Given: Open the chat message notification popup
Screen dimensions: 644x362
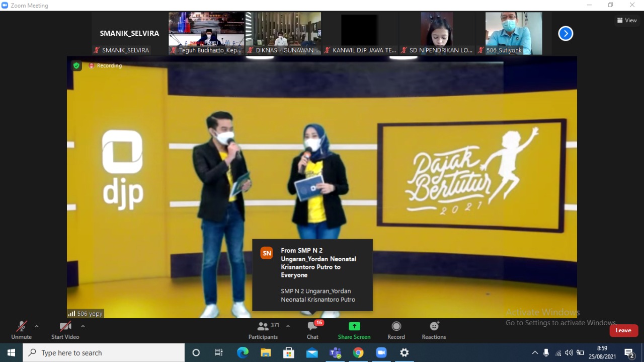Looking at the screenshot, I should pyautogui.click(x=312, y=275).
